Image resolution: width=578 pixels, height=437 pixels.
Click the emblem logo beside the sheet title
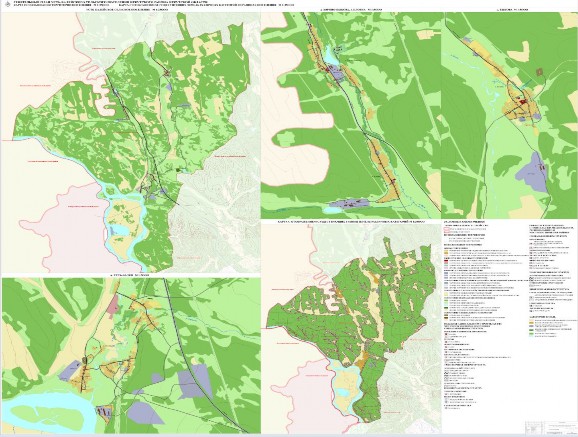click(x=5, y=5)
